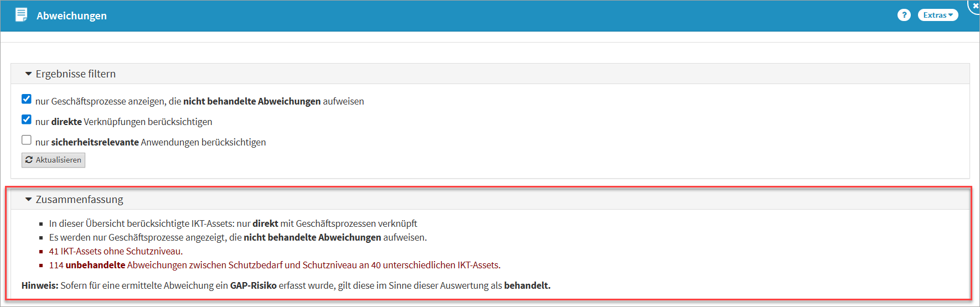This screenshot has width=980, height=307.
Task: Uncheck 'nur direkte Verknüpfungen berücksichtigen'
Action: click(27, 119)
